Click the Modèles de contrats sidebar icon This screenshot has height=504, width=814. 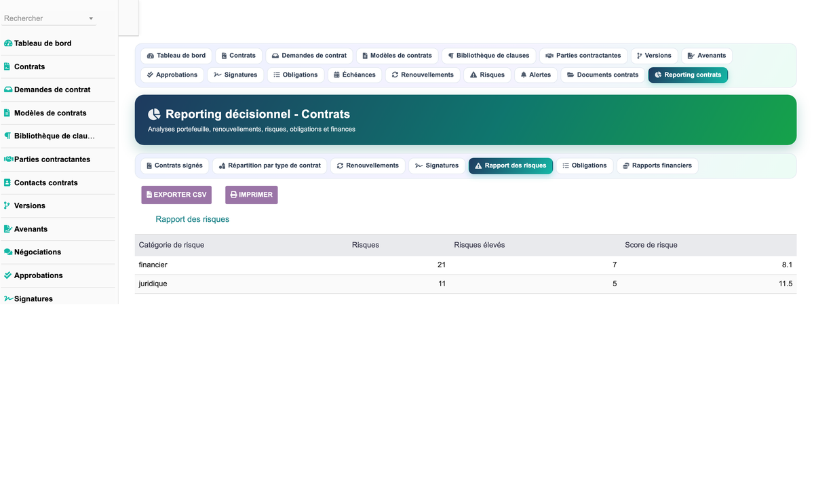click(7, 113)
